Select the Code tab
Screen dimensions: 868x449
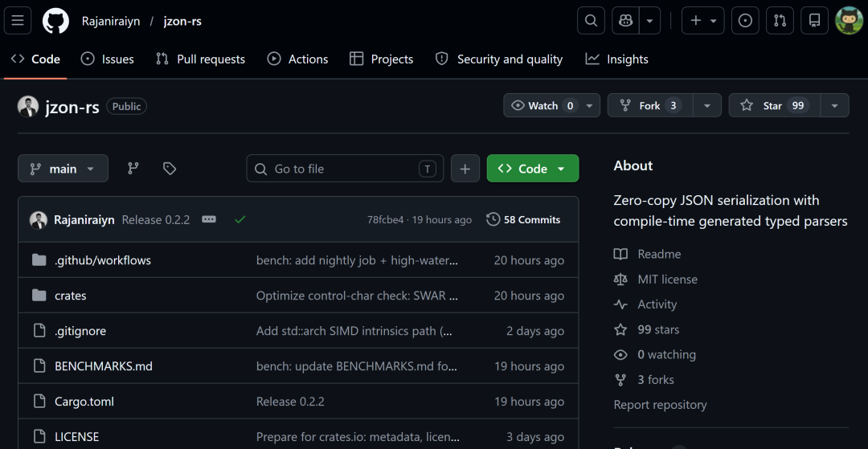click(35, 59)
